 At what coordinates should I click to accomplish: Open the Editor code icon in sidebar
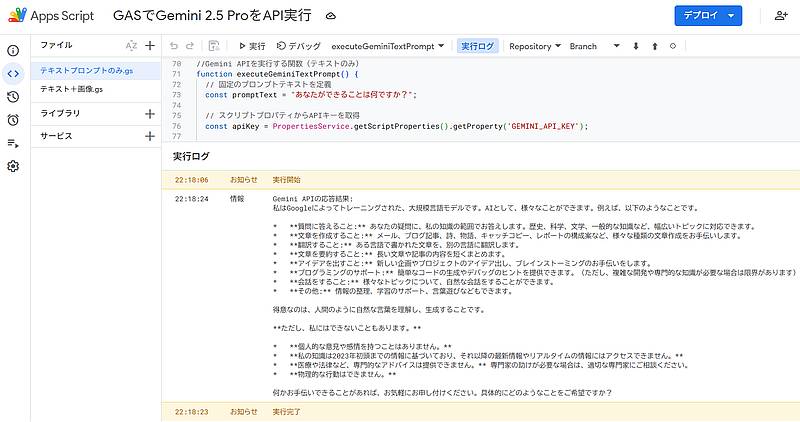pos(13,74)
